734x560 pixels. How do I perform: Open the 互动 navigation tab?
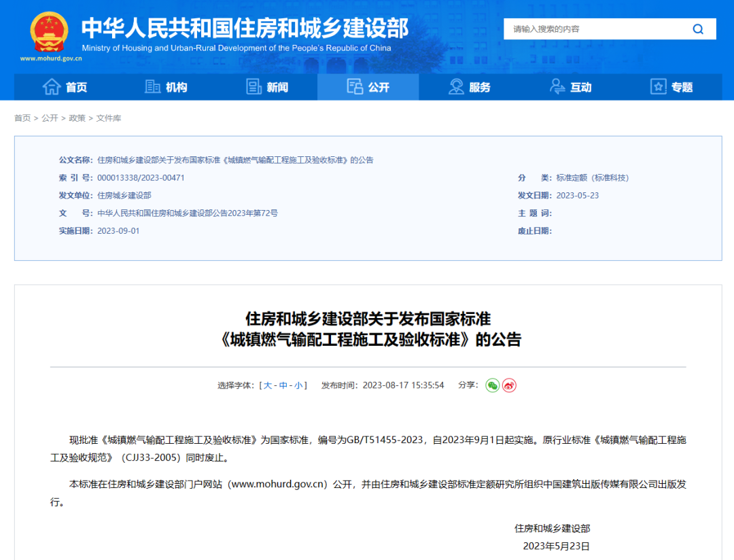point(570,86)
